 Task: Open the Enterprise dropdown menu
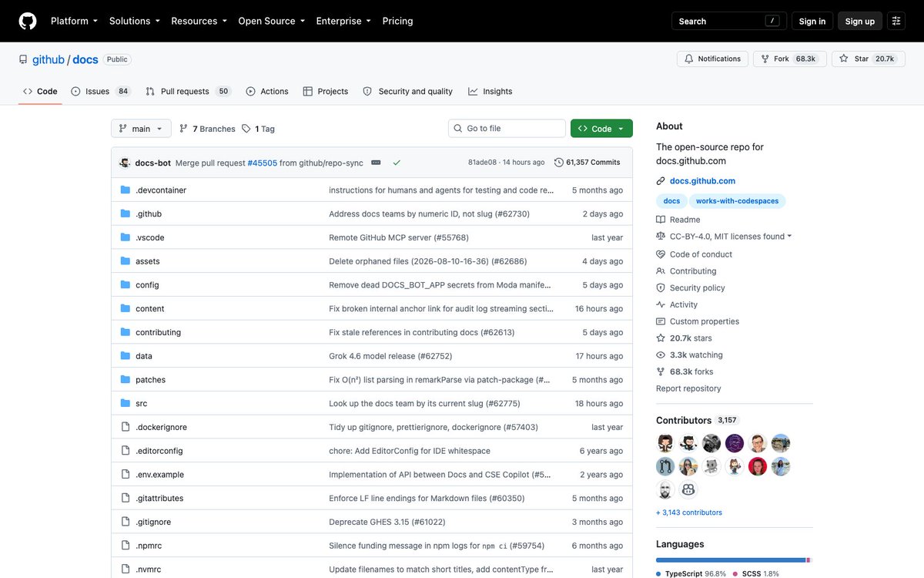click(343, 21)
